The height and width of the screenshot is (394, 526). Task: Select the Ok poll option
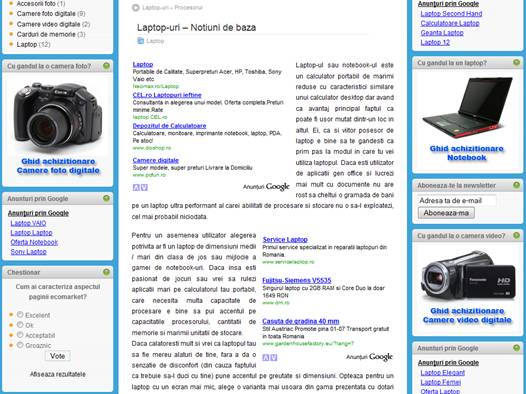(x=20, y=325)
